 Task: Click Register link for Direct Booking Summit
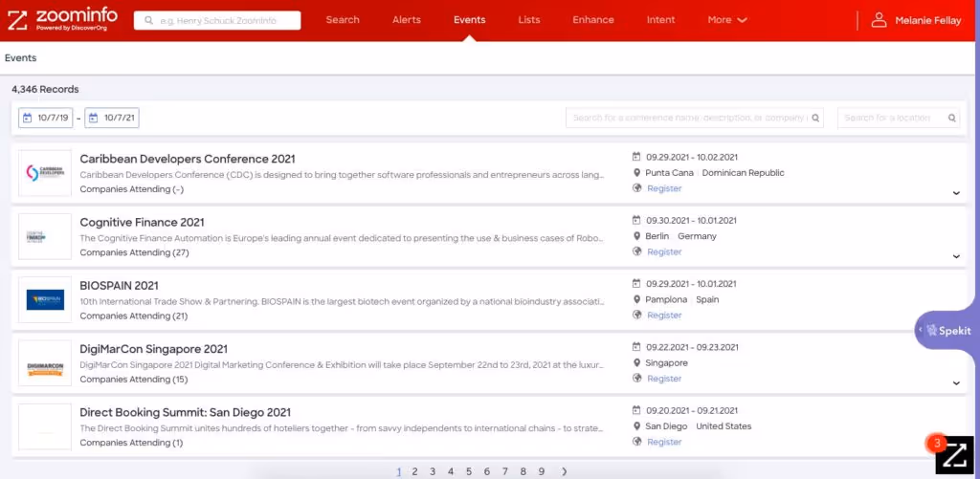coord(664,442)
